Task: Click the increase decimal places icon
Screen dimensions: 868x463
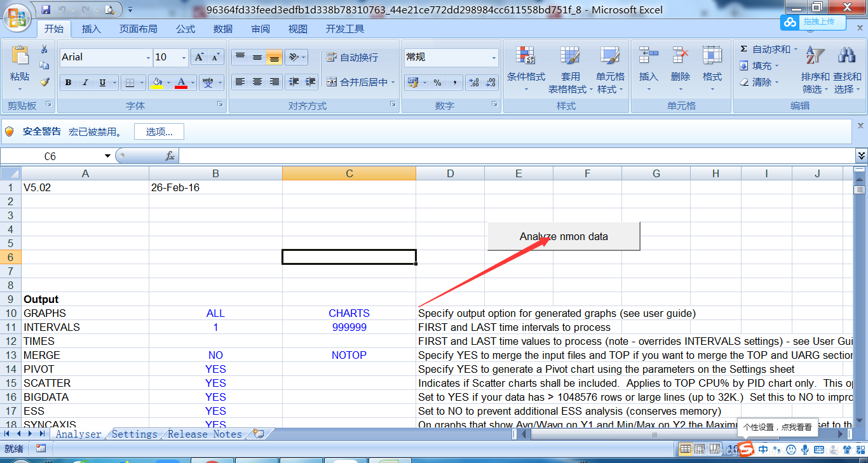Action: (x=473, y=83)
